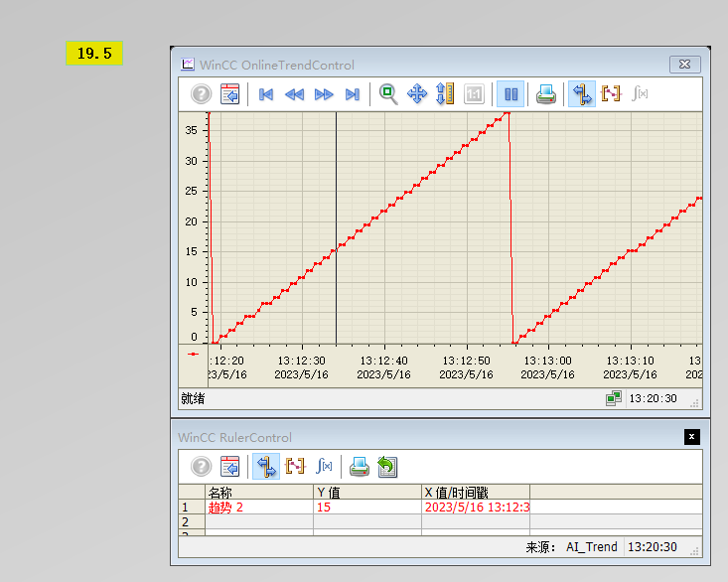Click the calculate statistics icon in trend toolbar
728x582 pixels.
coord(640,94)
